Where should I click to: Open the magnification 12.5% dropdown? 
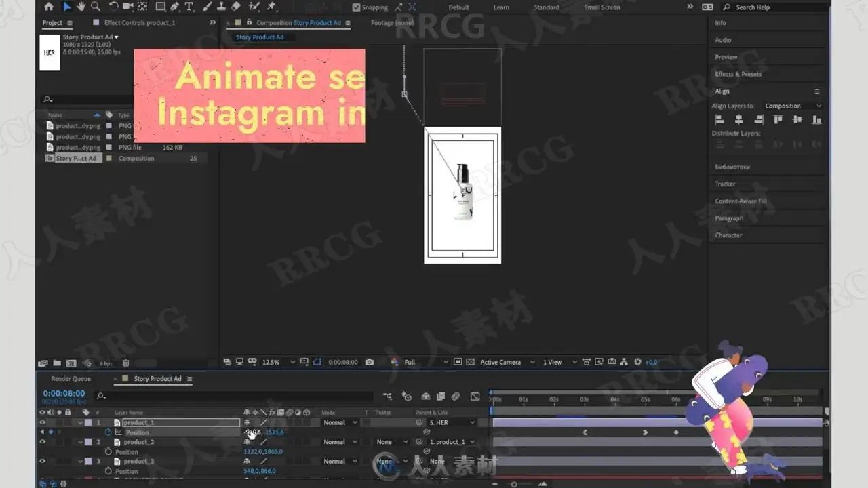pos(278,362)
